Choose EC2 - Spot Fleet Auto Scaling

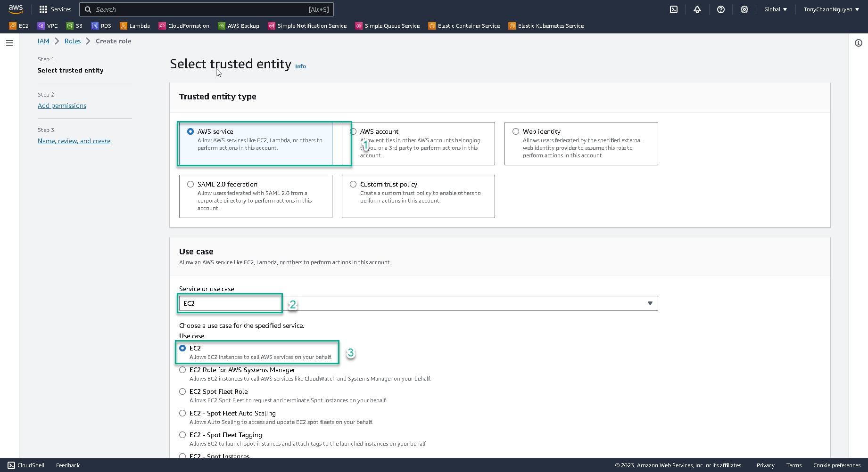click(x=182, y=413)
